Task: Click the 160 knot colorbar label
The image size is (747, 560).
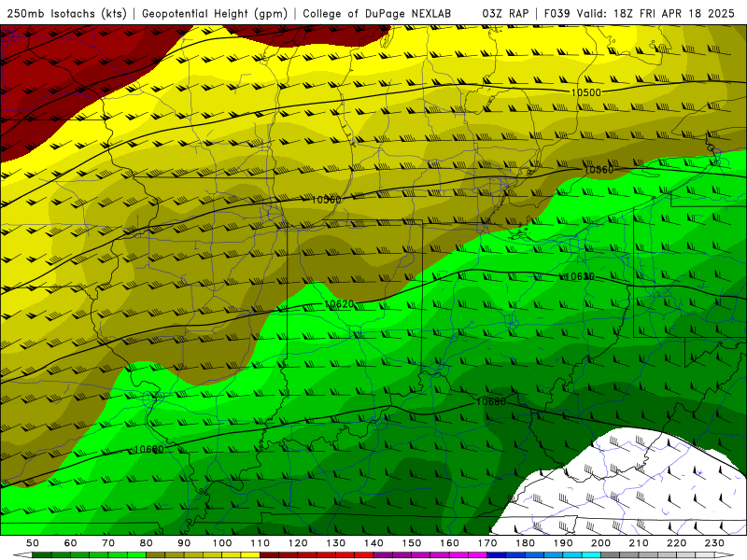Action: point(449,543)
